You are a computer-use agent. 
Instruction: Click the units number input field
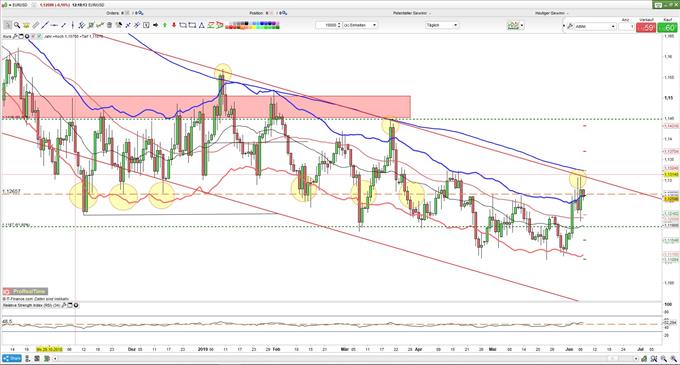click(326, 25)
